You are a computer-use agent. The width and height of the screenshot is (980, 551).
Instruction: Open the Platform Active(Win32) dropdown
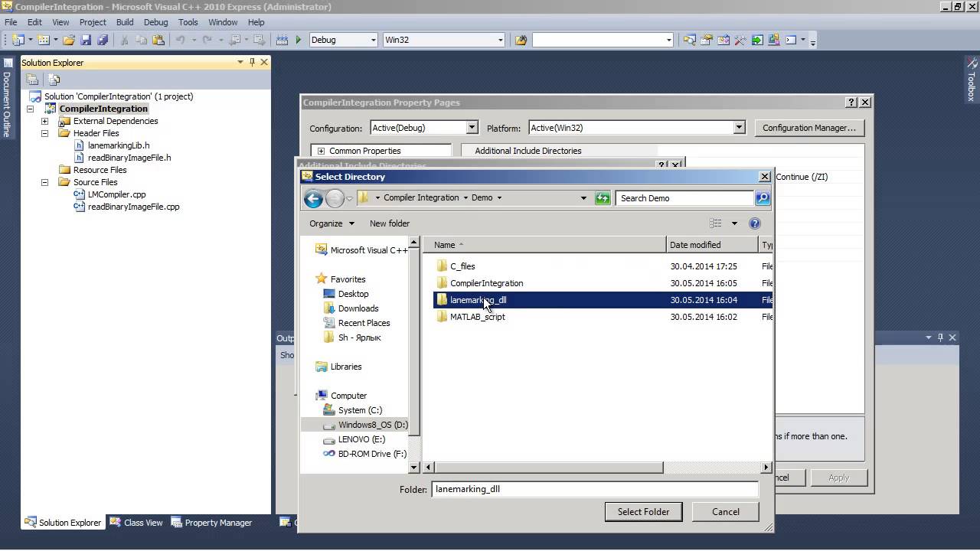pyautogui.click(x=739, y=128)
